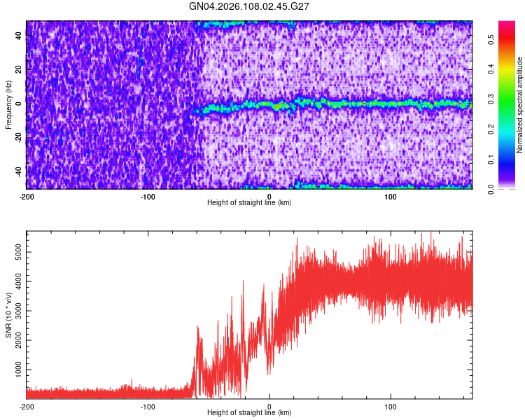The image size is (525, 420).
Task: Click the spectrogram's Height of straight line label
Action: pos(249,202)
